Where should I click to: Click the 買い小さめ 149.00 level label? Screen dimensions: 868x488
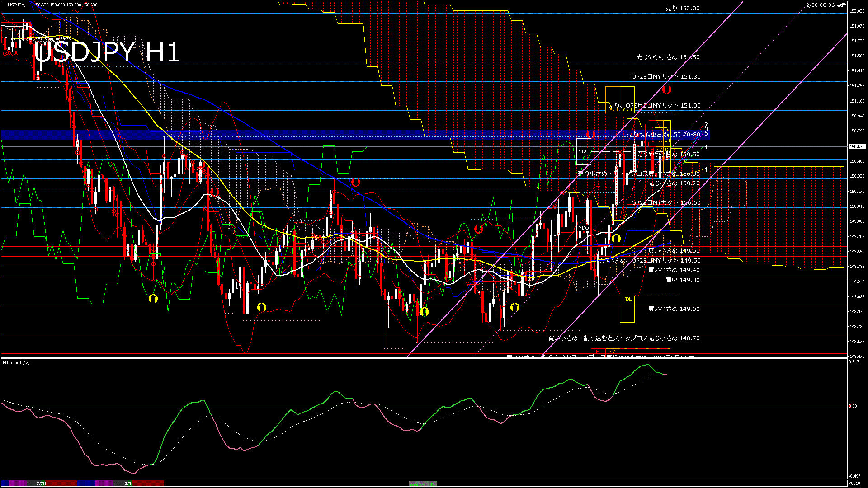pyautogui.click(x=674, y=309)
